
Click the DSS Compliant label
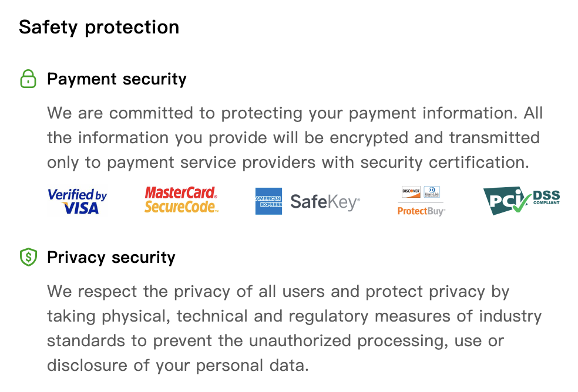(x=546, y=198)
